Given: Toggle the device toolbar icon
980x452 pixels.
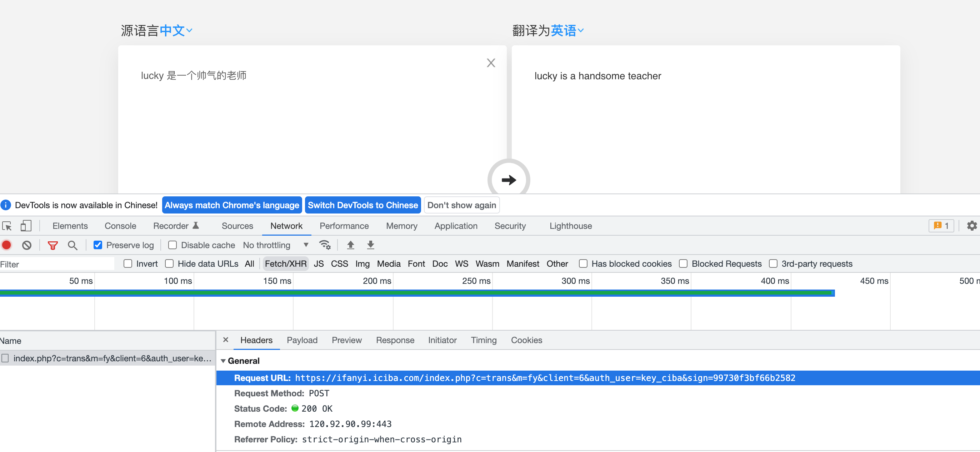Looking at the screenshot, I should (25, 226).
